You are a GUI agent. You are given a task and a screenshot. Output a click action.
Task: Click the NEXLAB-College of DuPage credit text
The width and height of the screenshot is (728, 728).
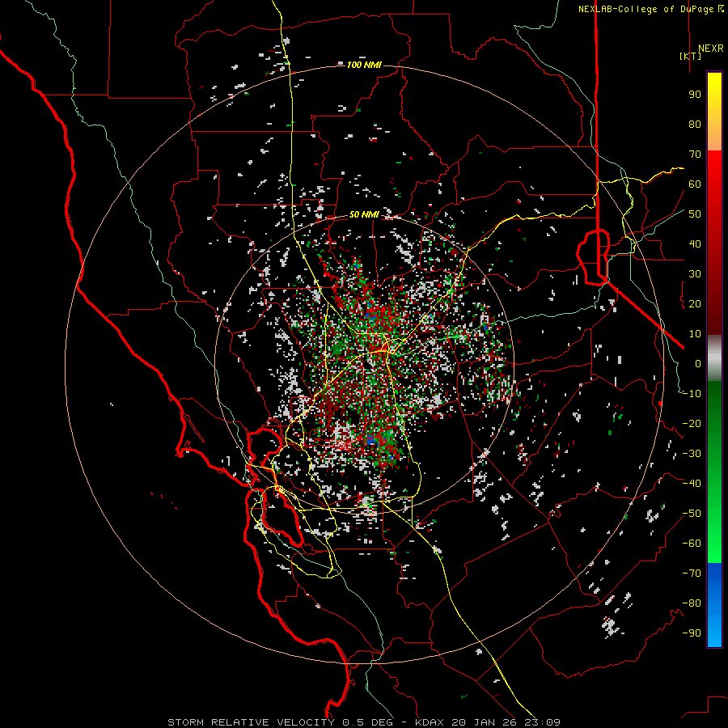coord(645,9)
